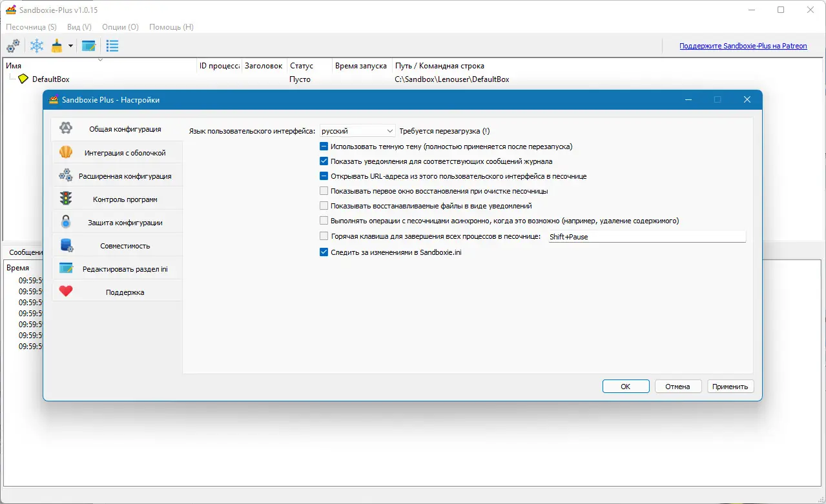Click the red heart icon for Поддержка

(x=65, y=292)
